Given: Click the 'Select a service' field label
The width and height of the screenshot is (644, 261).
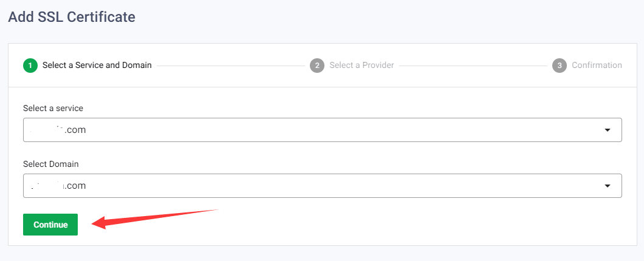Looking at the screenshot, I should (x=53, y=108).
